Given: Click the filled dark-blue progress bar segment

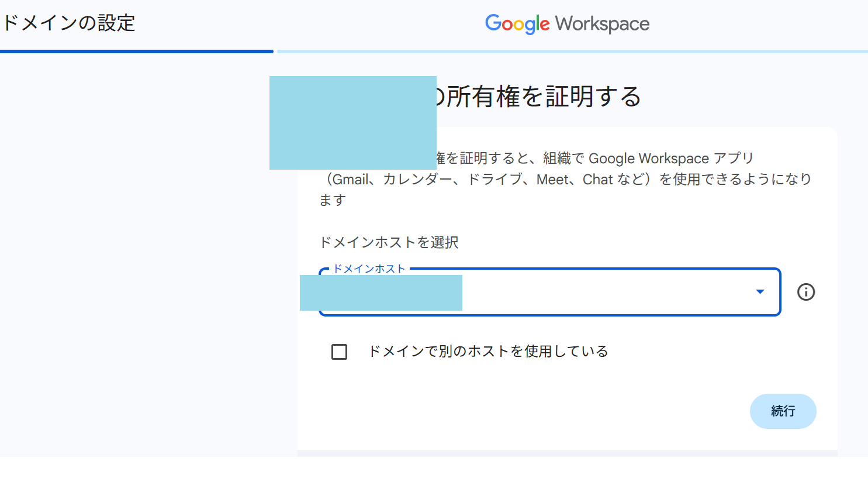Looking at the screenshot, I should tap(136, 51).
